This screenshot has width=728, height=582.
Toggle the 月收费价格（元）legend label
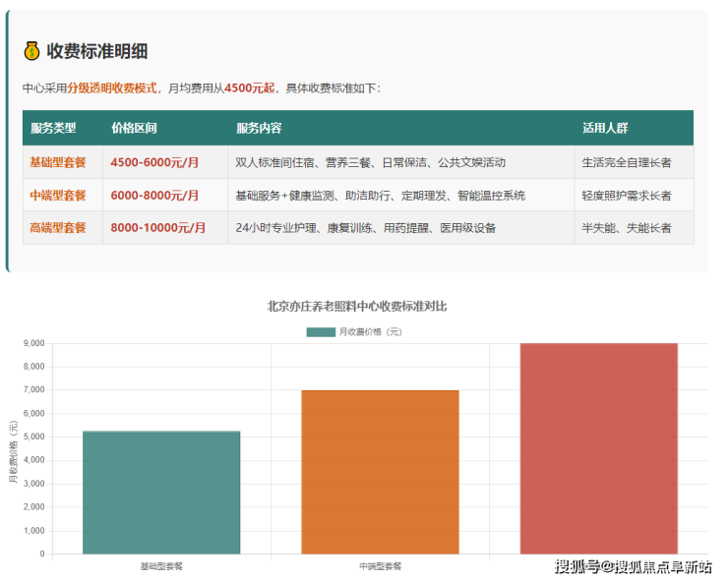370,331
